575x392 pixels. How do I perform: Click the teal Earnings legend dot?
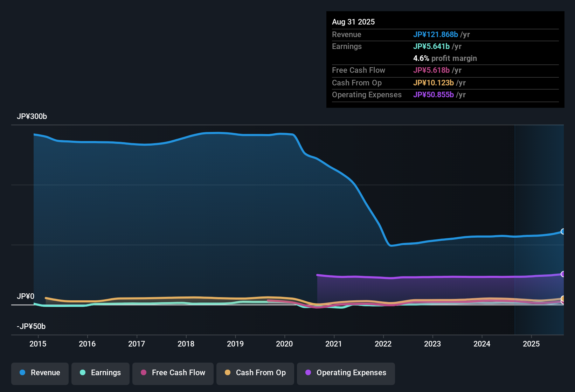(x=83, y=372)
